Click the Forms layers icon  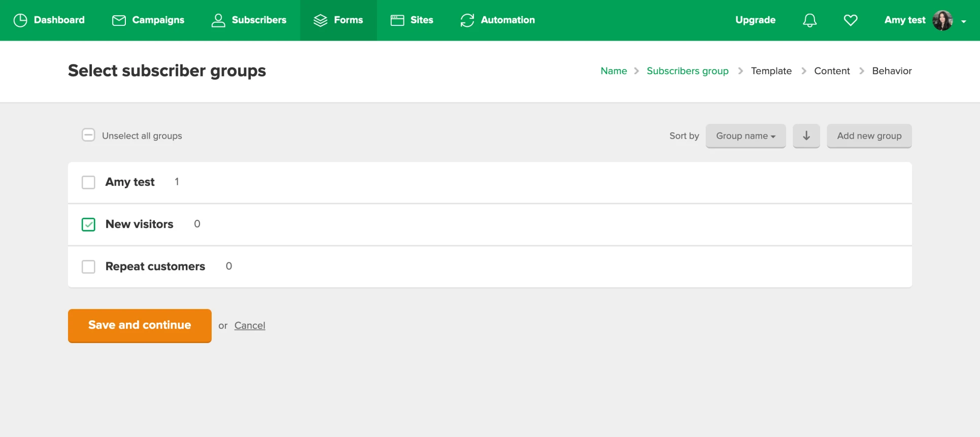click(320, 20)
